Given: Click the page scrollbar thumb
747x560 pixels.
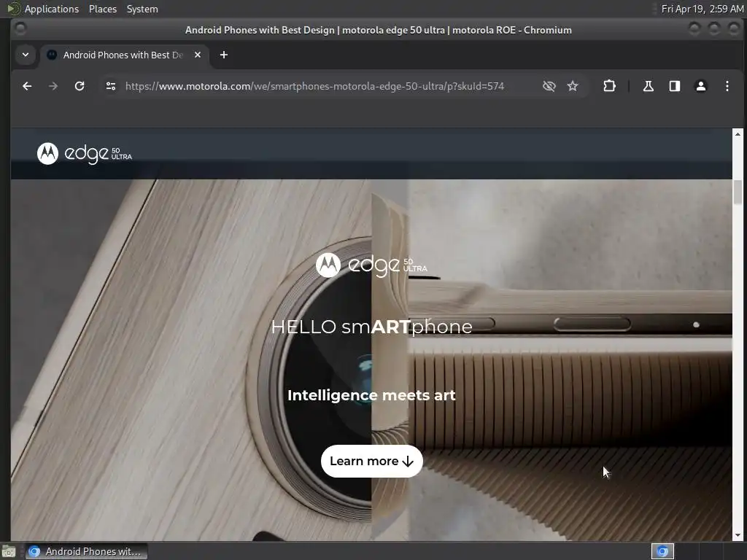Looking at the screenshot, I should 738,192.
